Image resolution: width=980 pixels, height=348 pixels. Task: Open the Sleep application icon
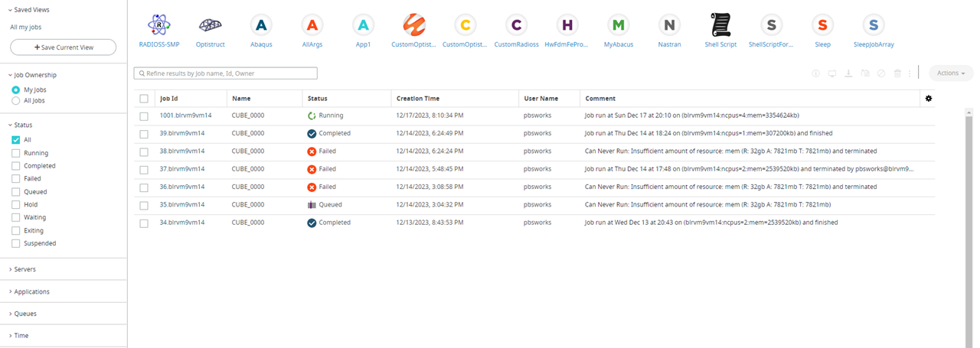tap(822, 25)
